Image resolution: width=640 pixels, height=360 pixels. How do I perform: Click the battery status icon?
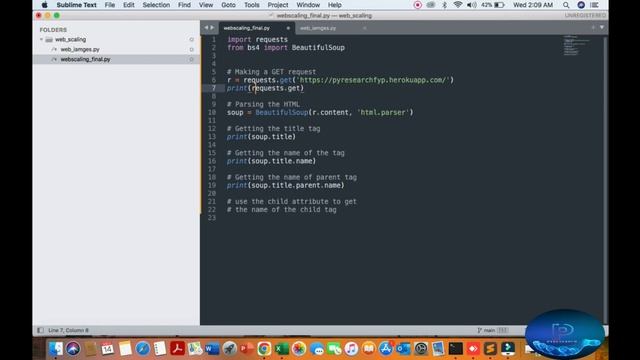point(499,5)
